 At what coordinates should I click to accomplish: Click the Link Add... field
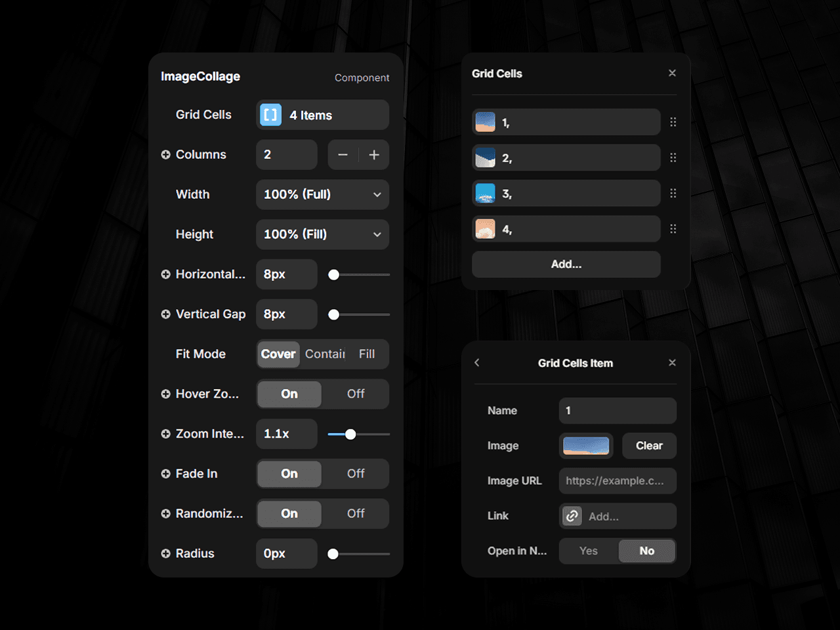tap(618, 516)
